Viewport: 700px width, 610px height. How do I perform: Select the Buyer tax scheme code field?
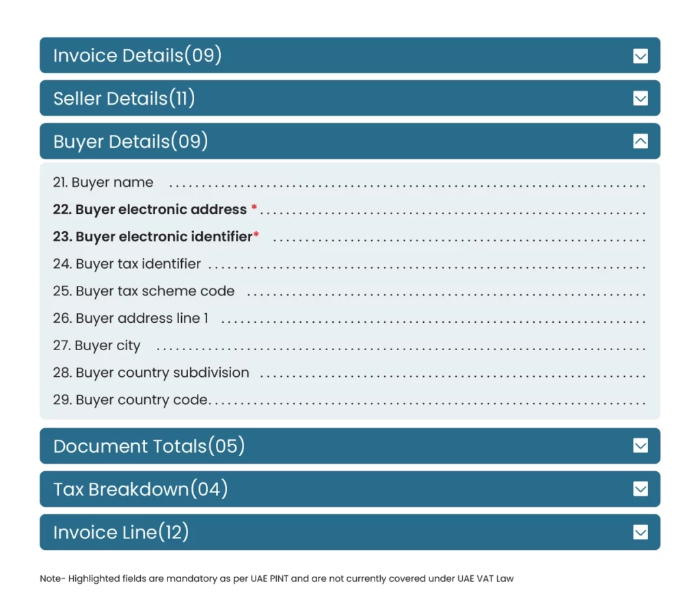point(144,291)
